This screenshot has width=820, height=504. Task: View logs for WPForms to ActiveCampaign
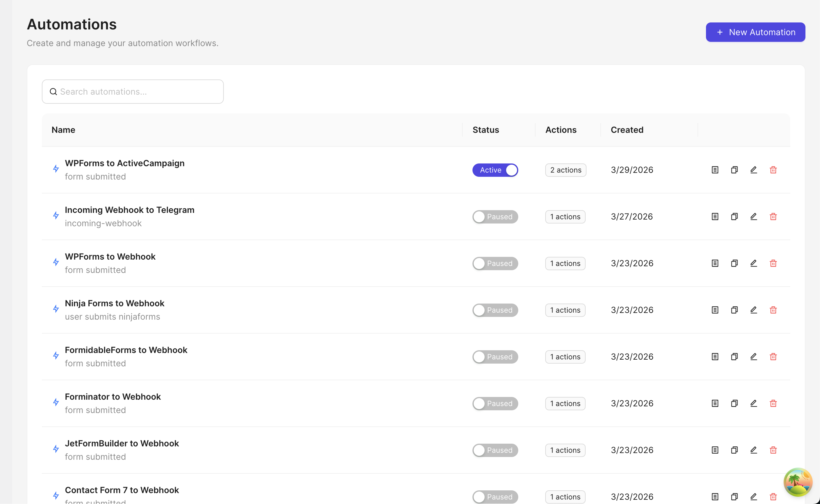715,170
